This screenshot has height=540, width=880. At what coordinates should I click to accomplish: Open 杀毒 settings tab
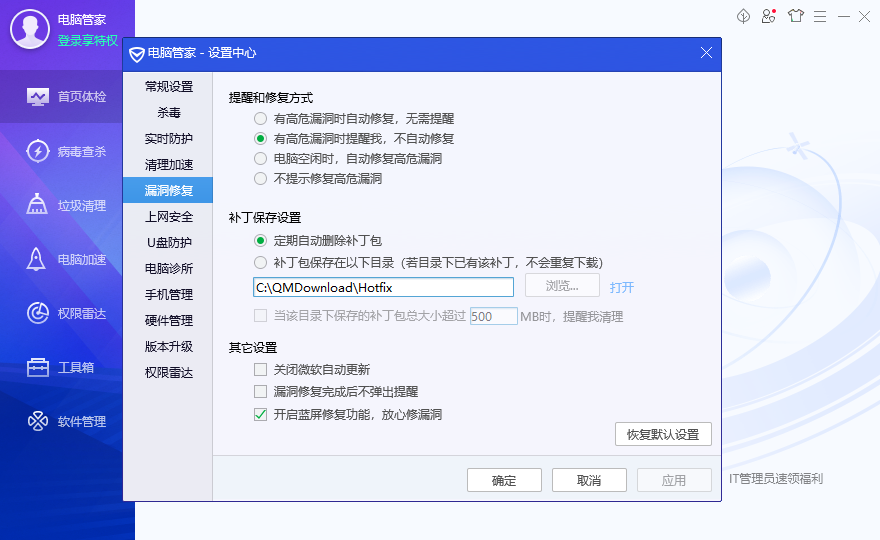(x=168, y=112)
